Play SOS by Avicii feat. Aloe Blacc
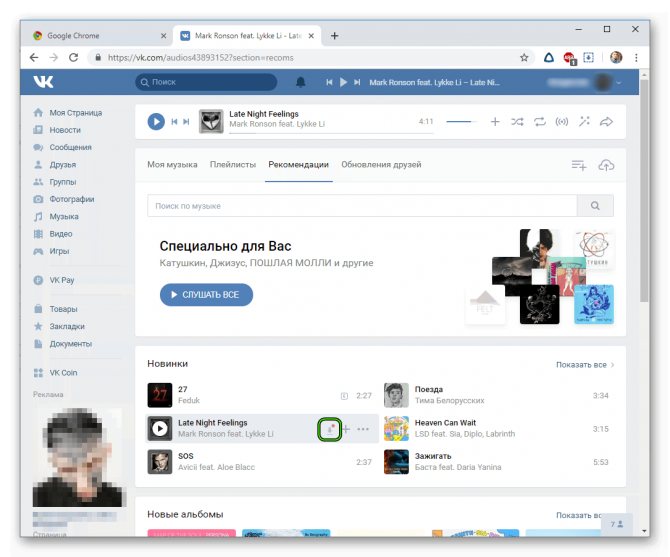The width and height of the screenshot is (670, 557). 160,462
